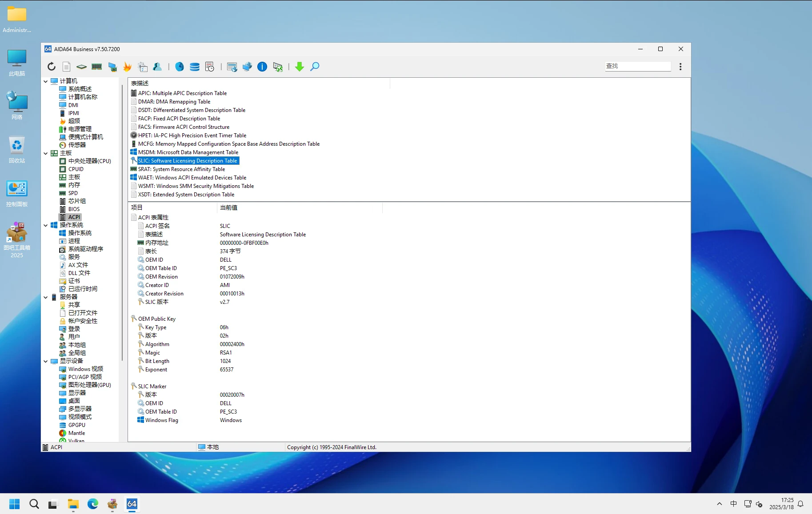This screenshot has width=812, height=514.
Task: Collapse the 操作系统 tree category
Action: [x=45, y=225]
